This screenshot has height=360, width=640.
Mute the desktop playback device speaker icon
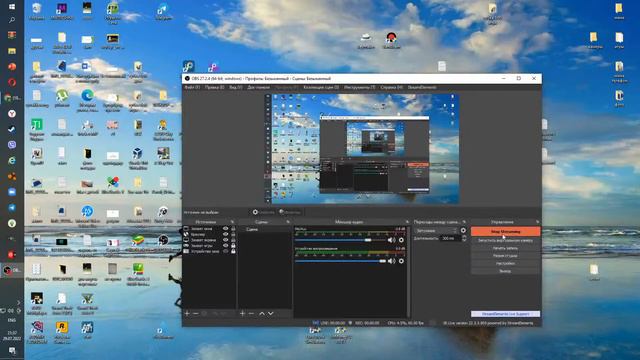click(391, 261)
